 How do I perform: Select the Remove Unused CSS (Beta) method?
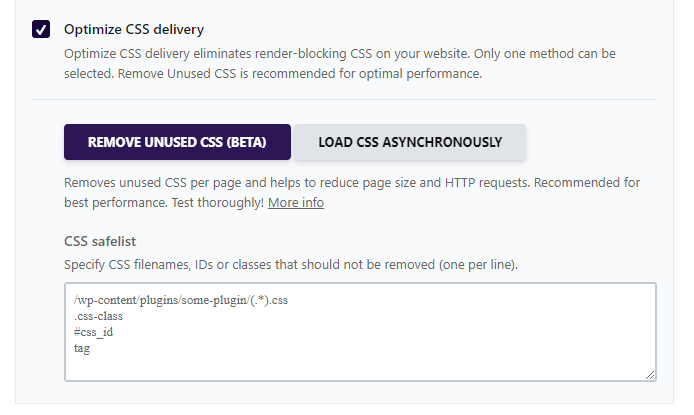177,142
